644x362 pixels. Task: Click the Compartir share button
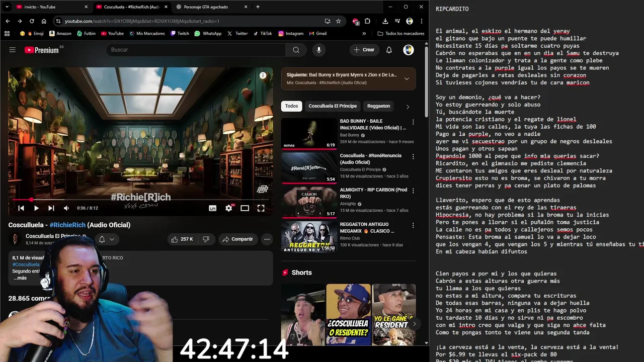coord(237,239)
